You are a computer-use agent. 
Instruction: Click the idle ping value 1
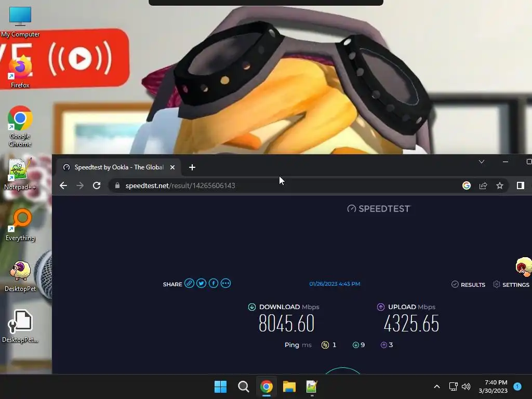click(334, 345)
